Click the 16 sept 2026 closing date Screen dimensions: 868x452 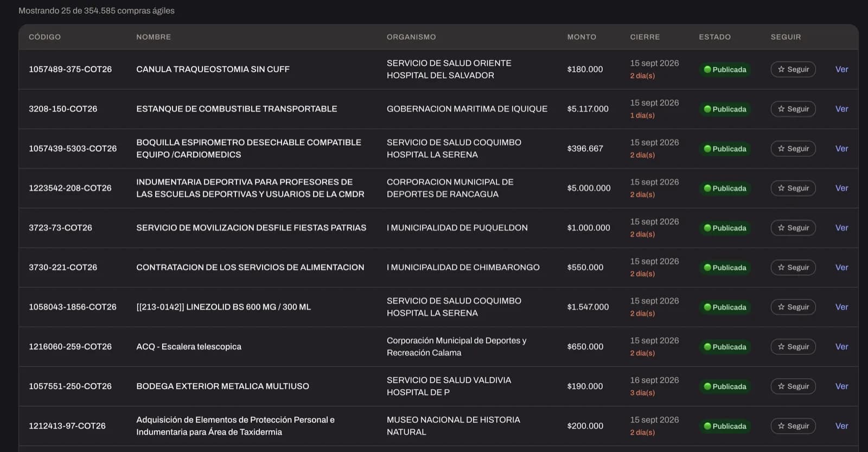pos(654,380)
